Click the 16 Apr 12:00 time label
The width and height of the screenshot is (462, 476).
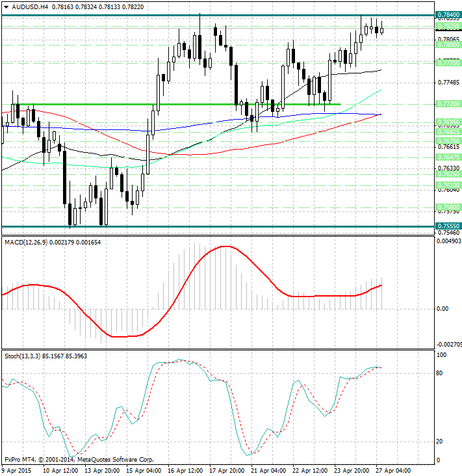coord(185,471)
